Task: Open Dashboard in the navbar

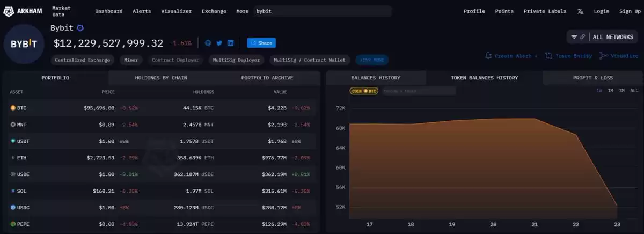Action: 109,11
